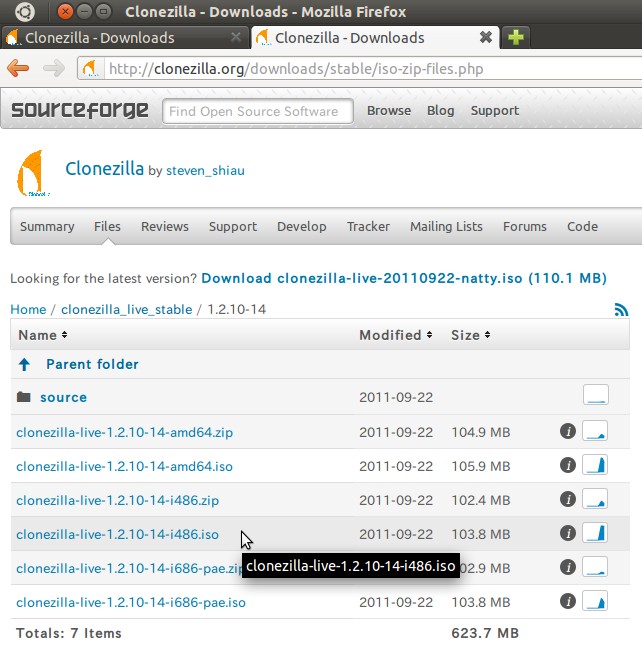The height and width of the screenshot is (652, 642).
Task: Open download stats chart for source folder
Action: [595, 395]
